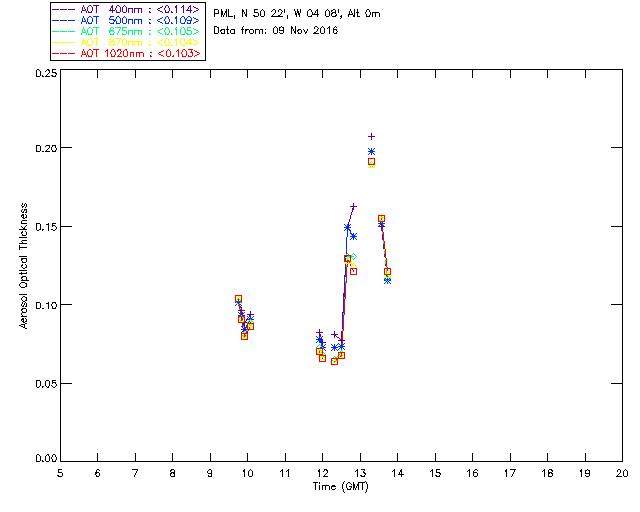The image size is (640, 512).
Task: Click the AOT 675nm legend entry
Action: [126, 31]
